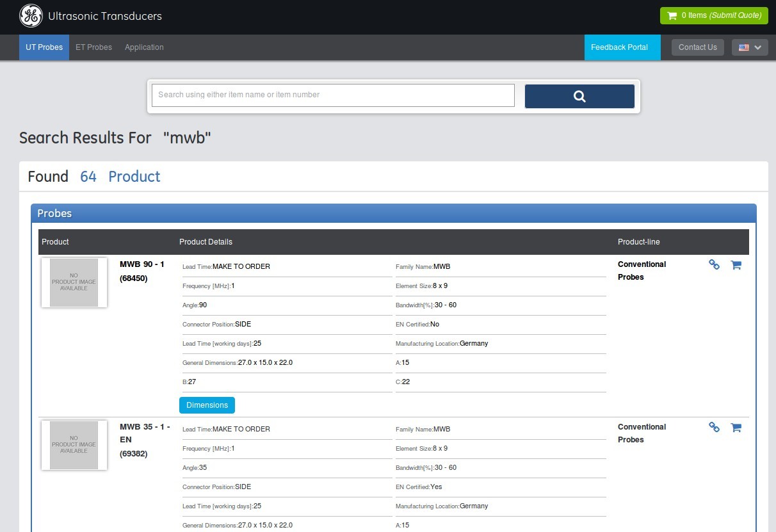Click the Ultrasonic Transducers site title
The image size is (776, 532).
coord(105,16)
